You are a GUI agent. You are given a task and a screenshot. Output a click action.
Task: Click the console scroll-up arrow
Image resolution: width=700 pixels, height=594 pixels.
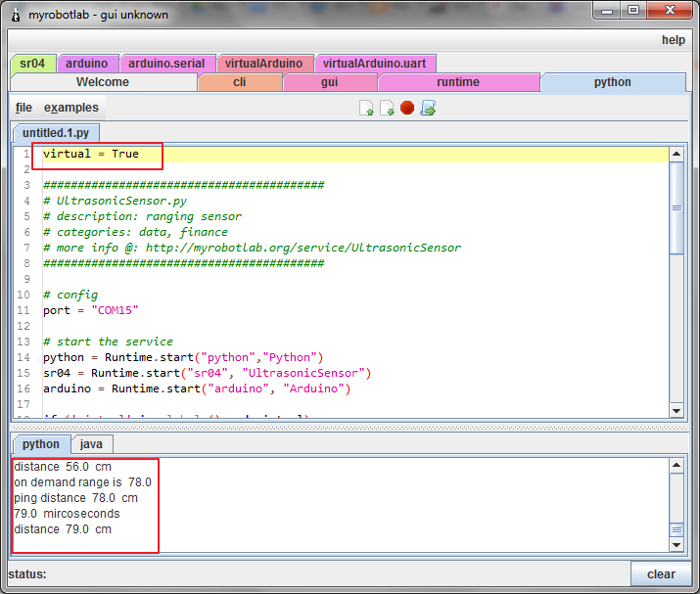677,466
